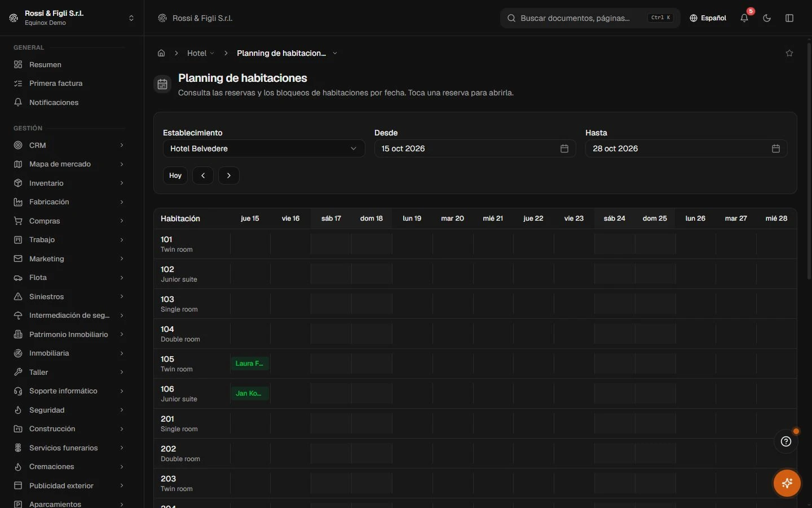Open the Laura F. reservation in room 105
This screenshot has height=508, width=812.
click(x=250, y=364)
